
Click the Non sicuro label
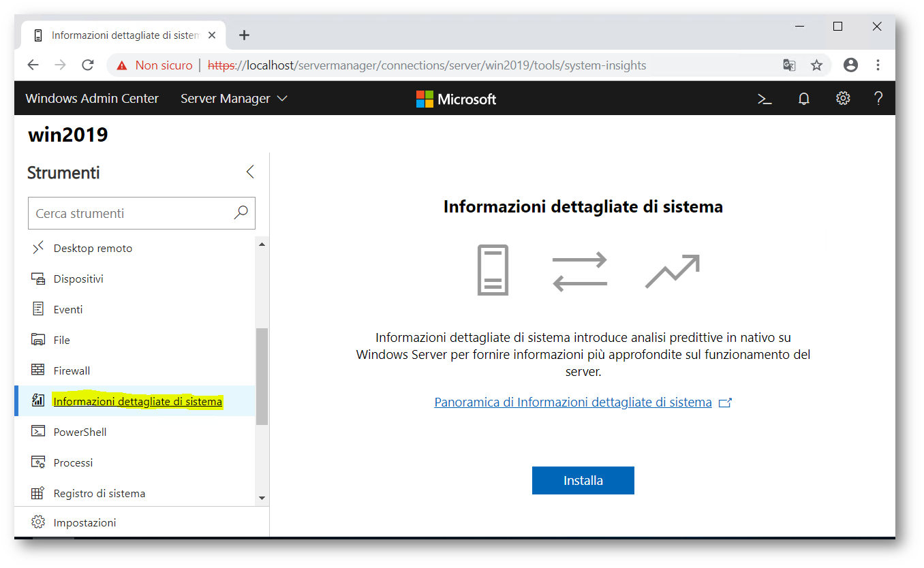(x=164, y=65)
